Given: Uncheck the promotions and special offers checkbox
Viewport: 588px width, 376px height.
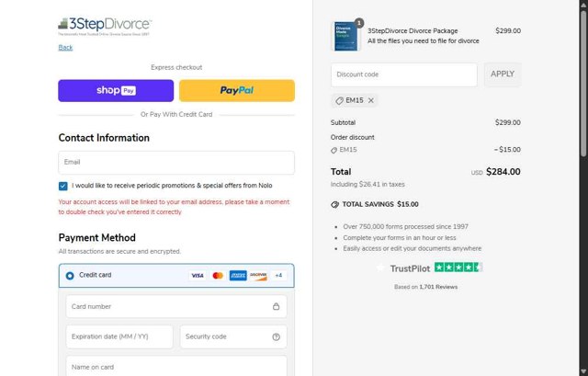Looking at the screenshot, I should [63, 186].
